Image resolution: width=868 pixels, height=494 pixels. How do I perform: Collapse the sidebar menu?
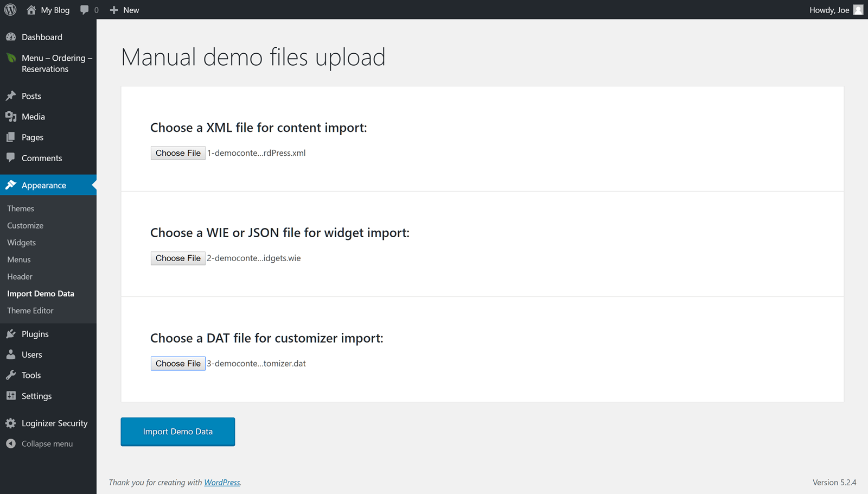click(x=40, y=444)
